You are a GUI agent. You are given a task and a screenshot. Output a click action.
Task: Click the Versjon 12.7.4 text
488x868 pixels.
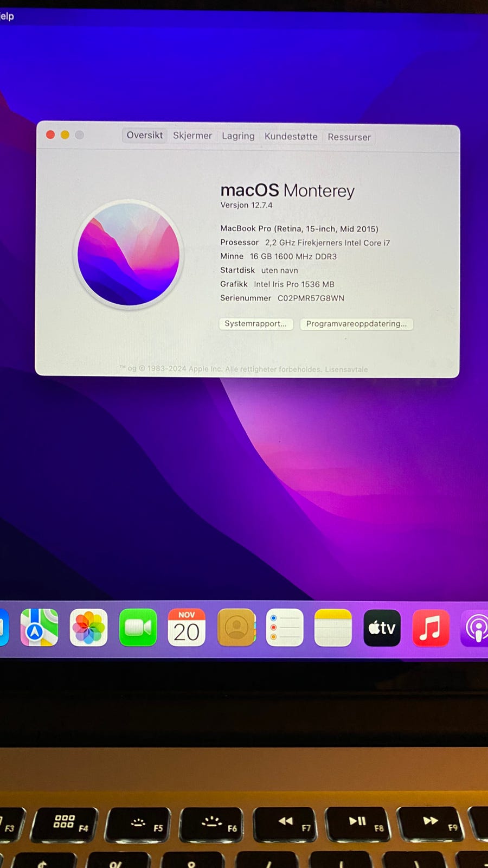(x=246, y=205)
